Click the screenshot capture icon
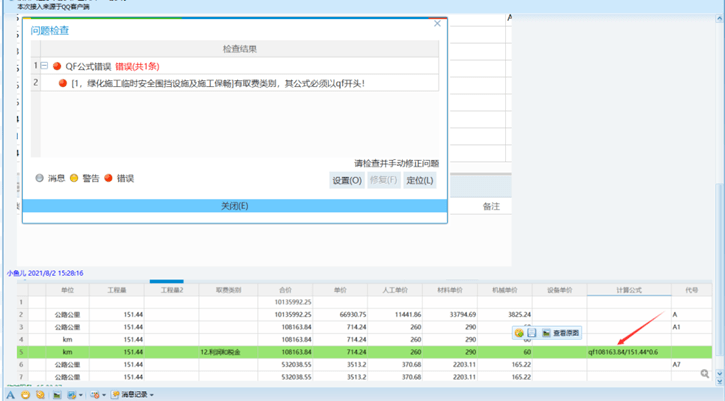Viewport: 725px width, 401px height. click(72, 395)
